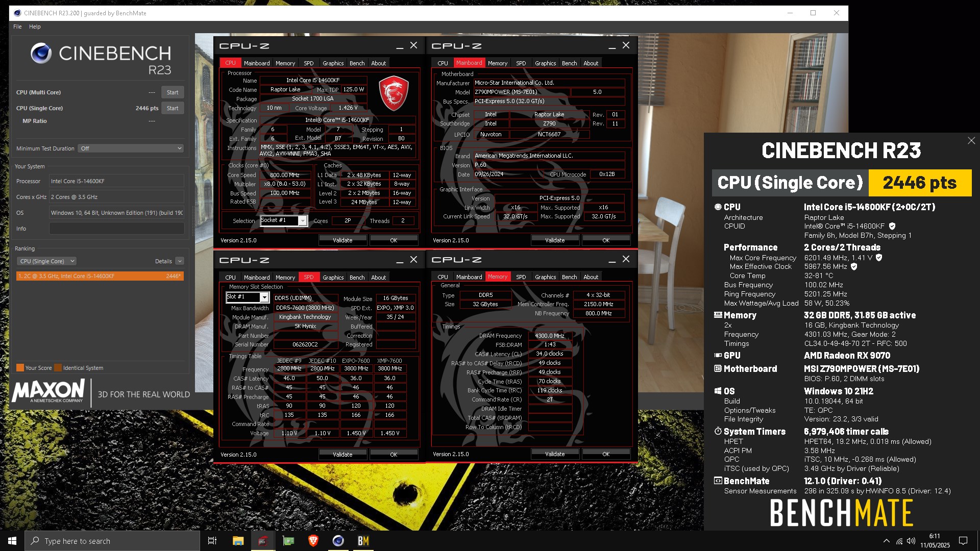980x551 pixels.
Task: Open Graphics tab in the Mainboard window
Action: (x=545, y=63)
